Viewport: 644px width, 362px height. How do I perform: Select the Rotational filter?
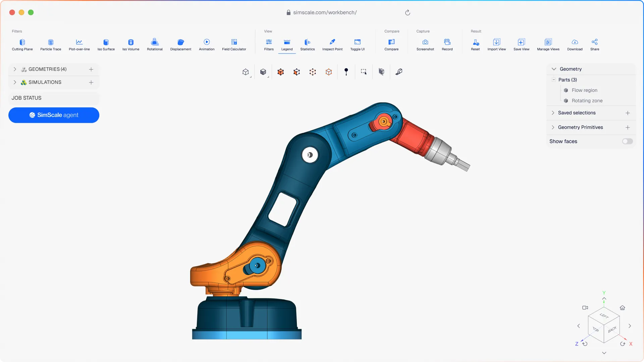click(x=155, y=45)
